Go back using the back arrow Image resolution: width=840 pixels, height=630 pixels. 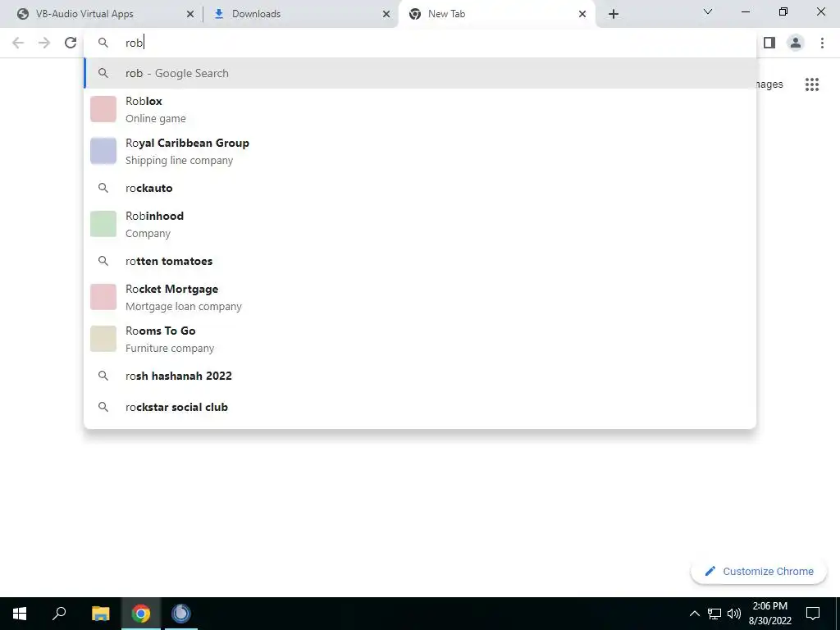18,43
